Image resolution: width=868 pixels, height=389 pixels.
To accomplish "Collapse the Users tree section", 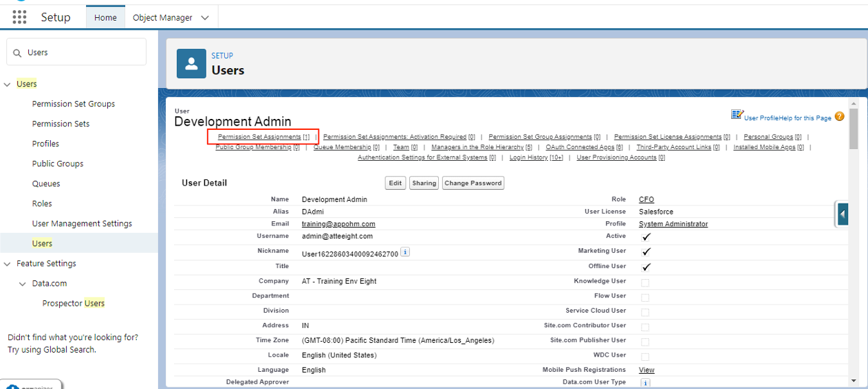I will pyautogui.click(x=8, y=85).
